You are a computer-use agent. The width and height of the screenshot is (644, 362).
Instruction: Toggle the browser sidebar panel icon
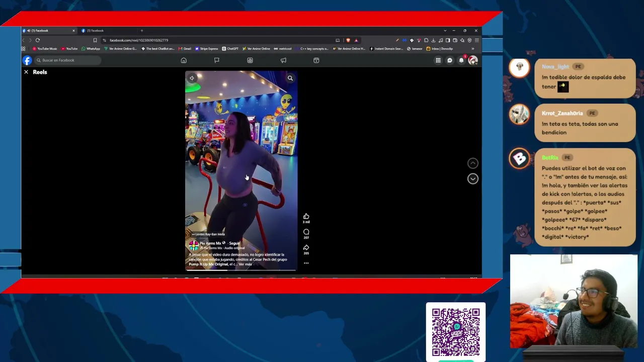[x=448, y=40]
